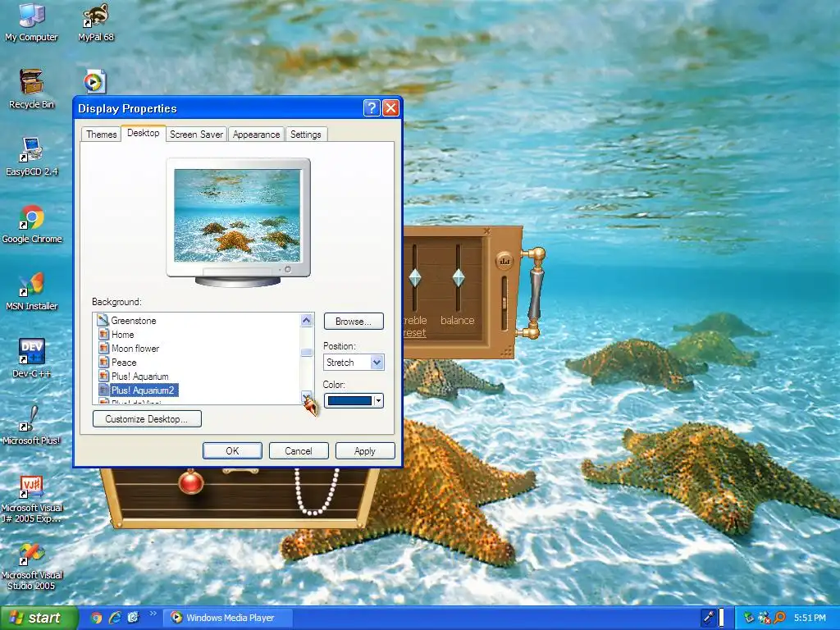Choose the Plus! Aquarium background
The height and width of the screenshot is (630, 840).
tap(139, 376)
